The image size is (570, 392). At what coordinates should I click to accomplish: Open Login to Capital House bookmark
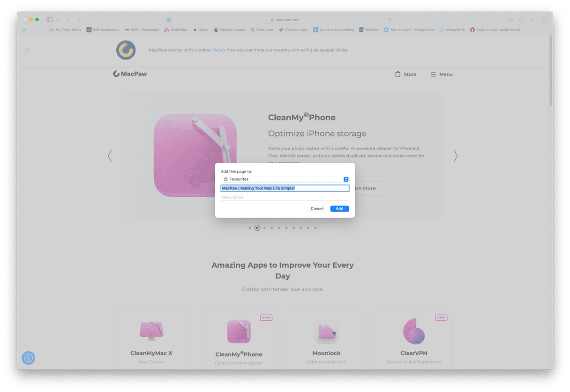coord(495,30)
